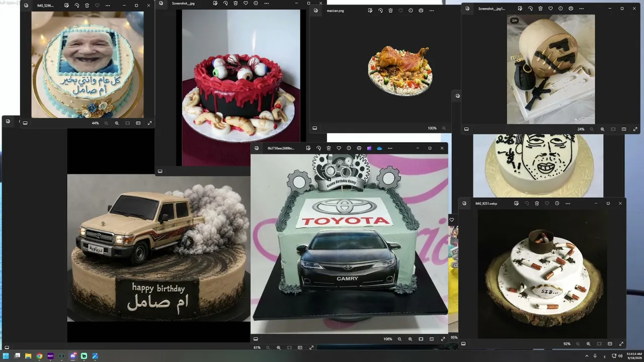Screen dimensions: 644x362
Task: Rotate the IMG_5296 photo
Action: point(77,6)
